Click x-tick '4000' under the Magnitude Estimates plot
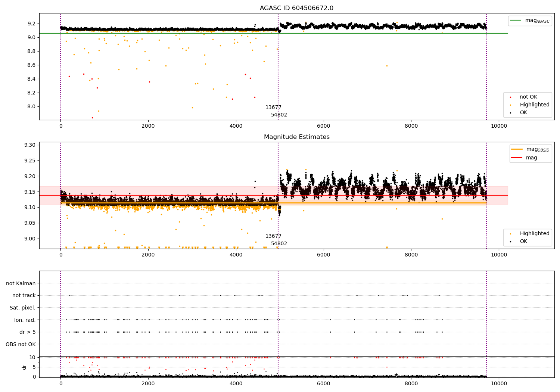 [x=236, y=255]
